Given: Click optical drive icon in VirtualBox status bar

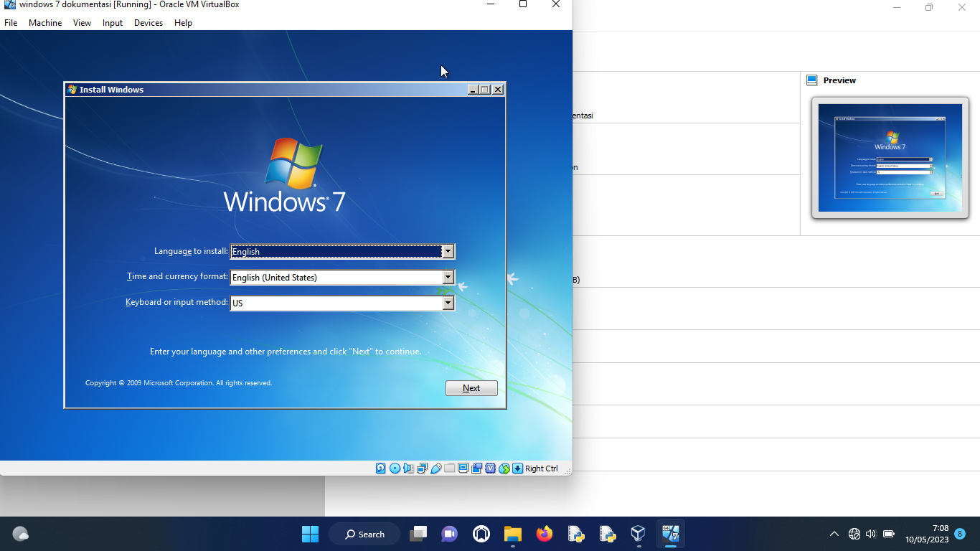Looking at the screenshot, I should [395, 468].
